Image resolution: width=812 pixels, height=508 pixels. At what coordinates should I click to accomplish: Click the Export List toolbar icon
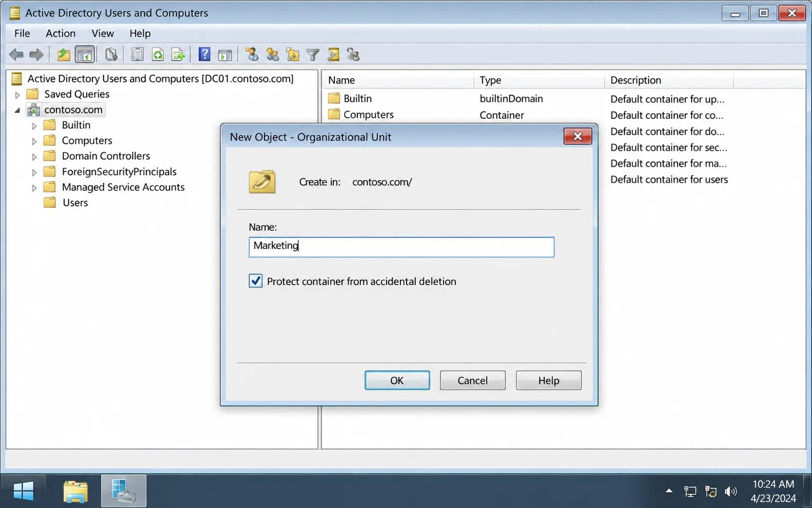click(x=178, y=54)
